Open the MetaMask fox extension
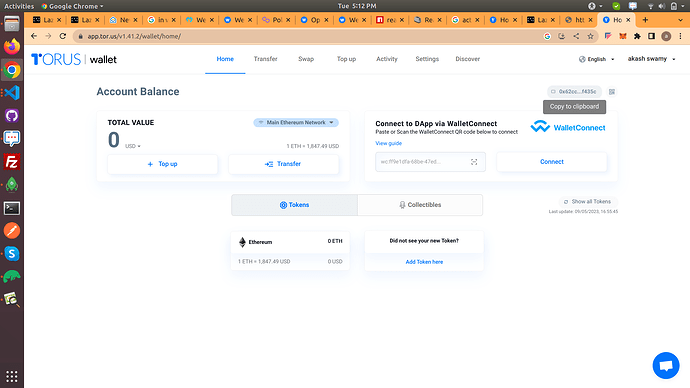690x388 pixels. 623,36
